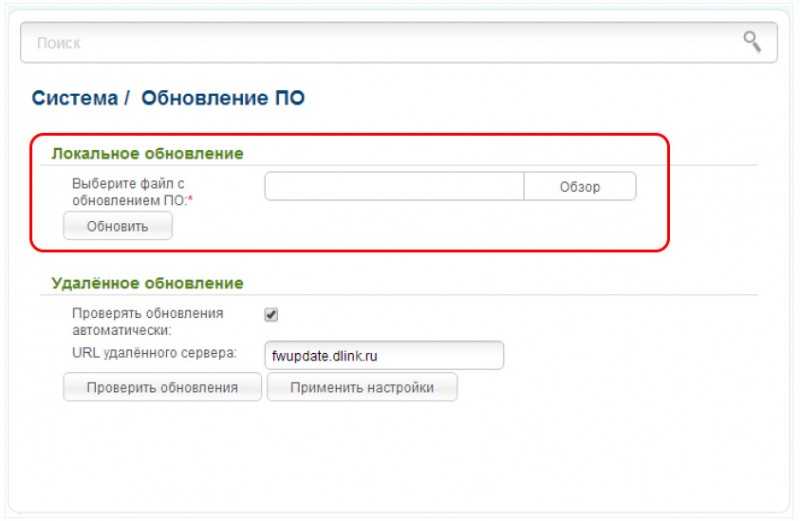The height and width of the screenshot is (521, 800).
Task: Click the Проверить обновления button
Action: [162, 387]
